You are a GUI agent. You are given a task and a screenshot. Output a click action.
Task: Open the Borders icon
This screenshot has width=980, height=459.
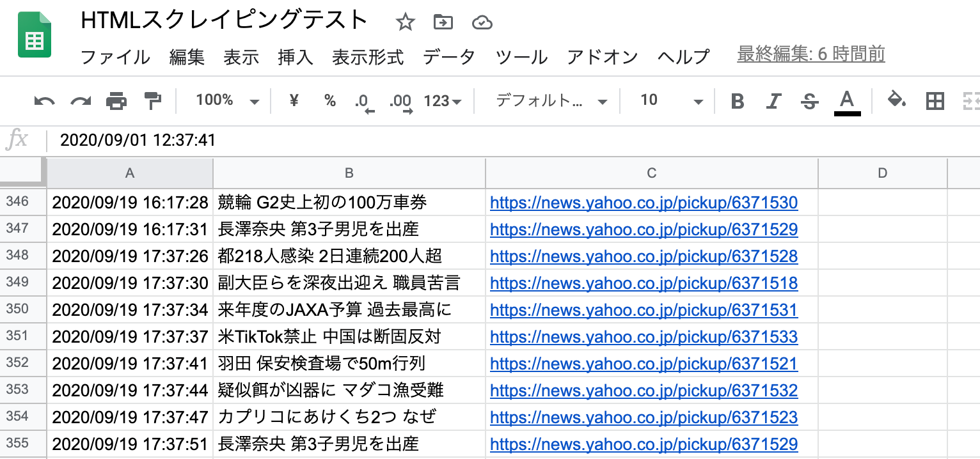point(935,100)
